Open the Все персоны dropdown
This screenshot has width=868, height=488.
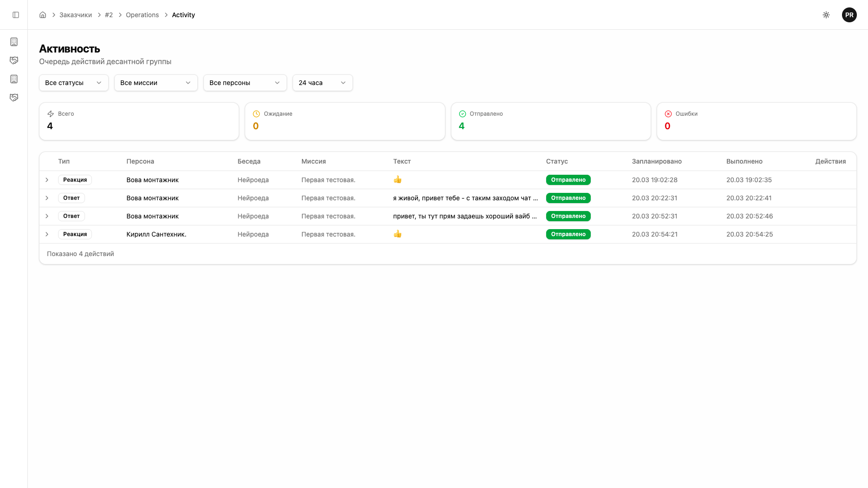[x=245, y=83]
